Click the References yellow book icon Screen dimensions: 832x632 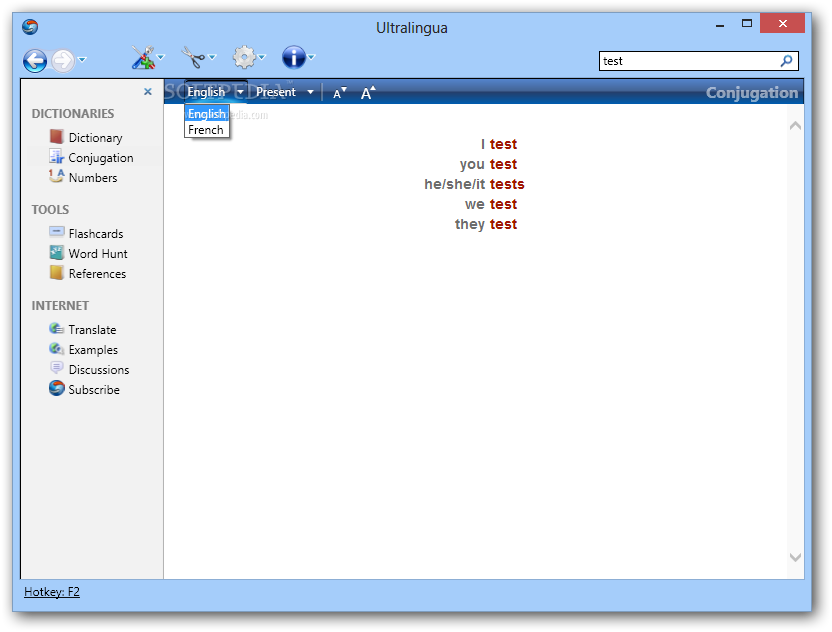56,272
